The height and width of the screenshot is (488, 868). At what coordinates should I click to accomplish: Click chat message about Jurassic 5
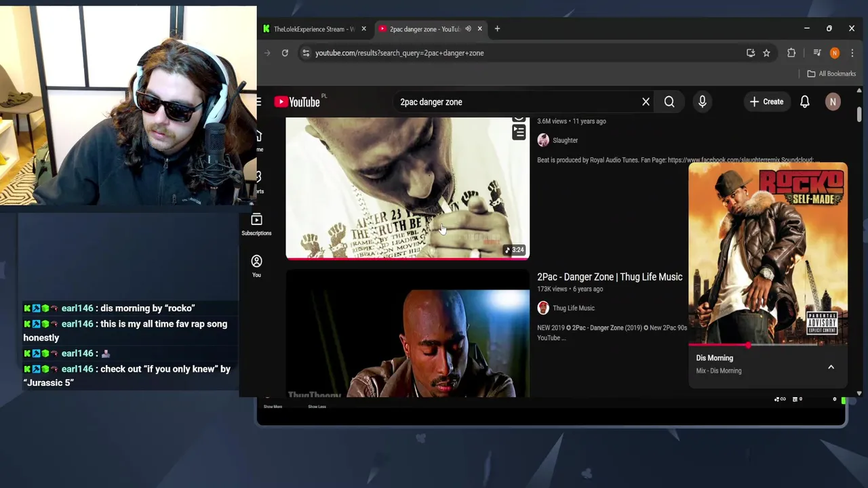pos(127,375)
